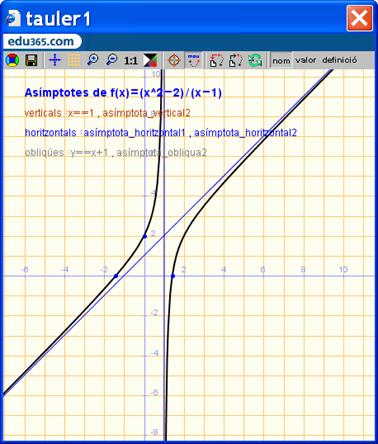
Task: Click the floppy disk save icon
Action: click(31, 61)
